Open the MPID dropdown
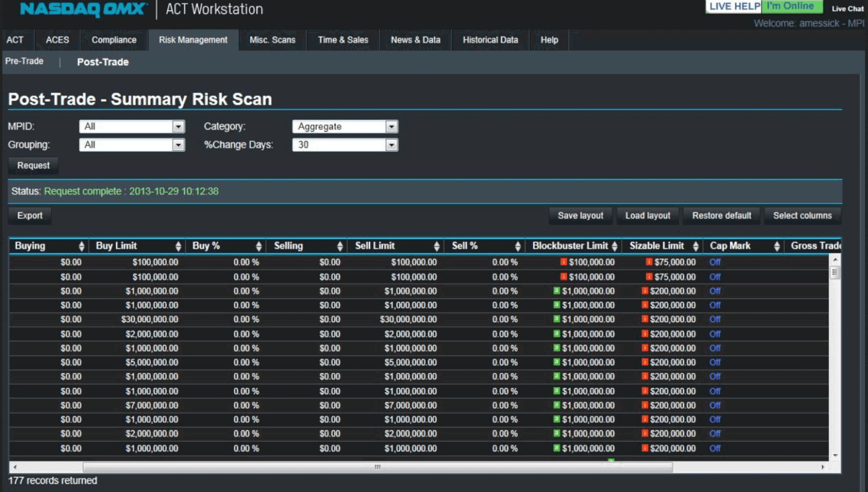 pyautogui.click(x=132, y=126)
